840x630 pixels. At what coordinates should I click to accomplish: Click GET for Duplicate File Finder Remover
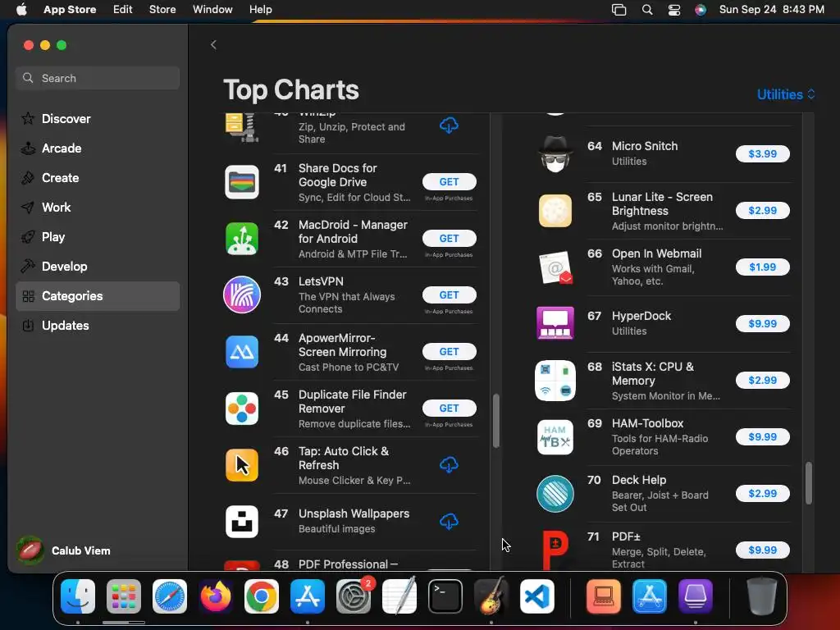pos(449,409)
